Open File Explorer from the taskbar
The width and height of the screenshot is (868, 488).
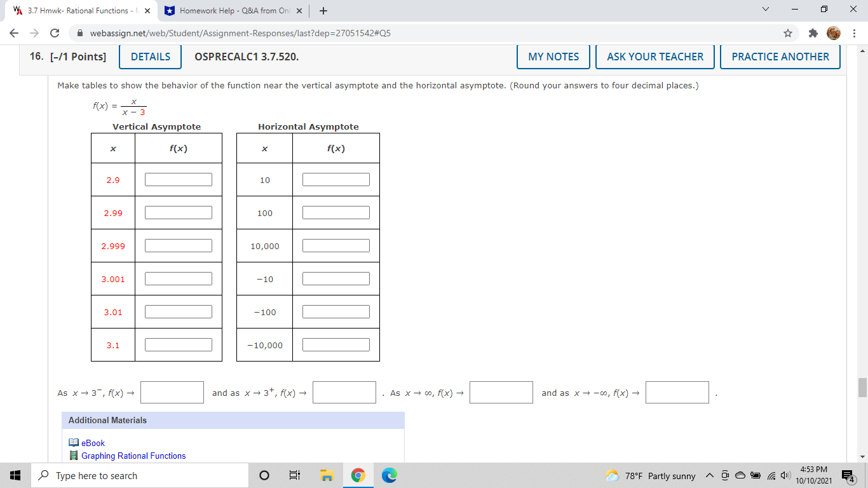point(327,475)
